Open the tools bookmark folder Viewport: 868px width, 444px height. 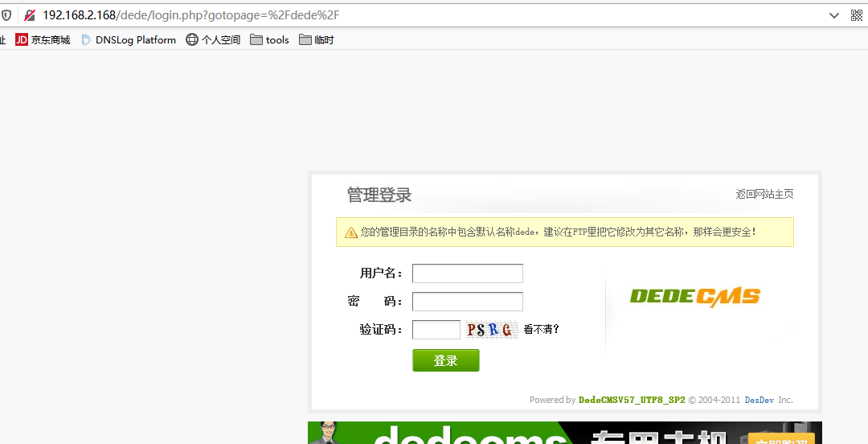[x=269, y=40]
